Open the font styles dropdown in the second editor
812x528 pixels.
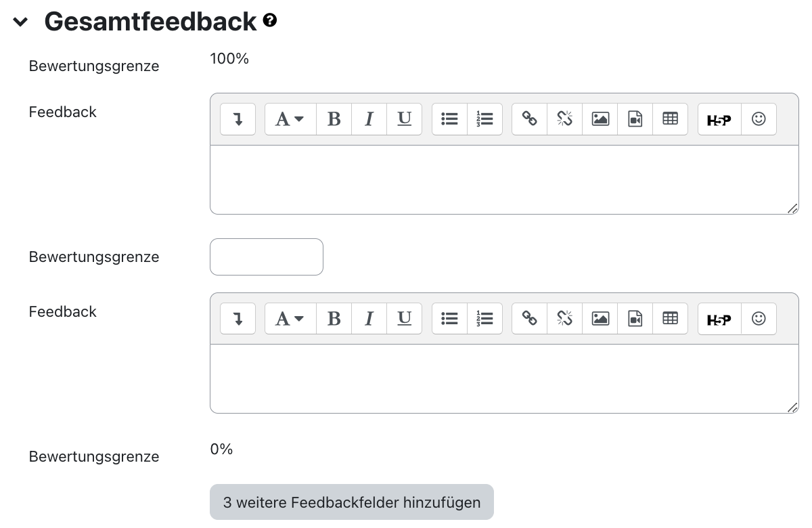pyautogui.click(x=290, y=318)
